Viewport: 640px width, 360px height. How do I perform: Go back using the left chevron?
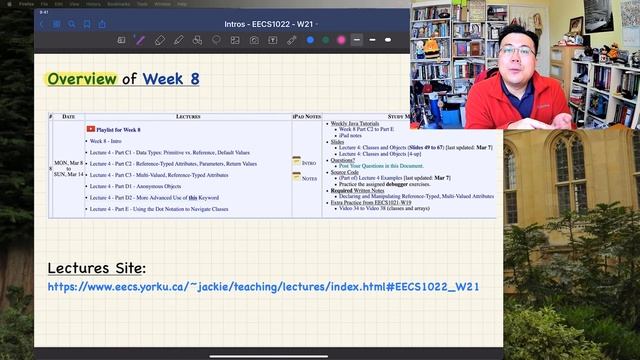(41, 24)
